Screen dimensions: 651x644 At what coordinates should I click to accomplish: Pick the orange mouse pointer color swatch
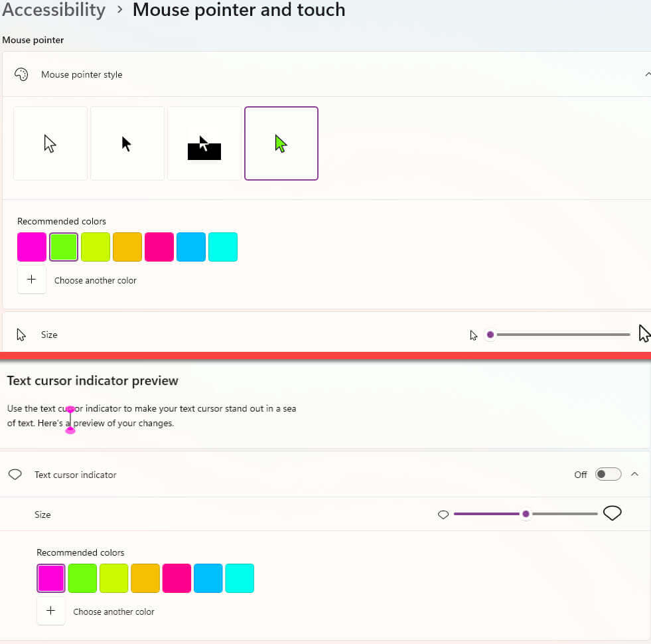[x=127, y=247]
